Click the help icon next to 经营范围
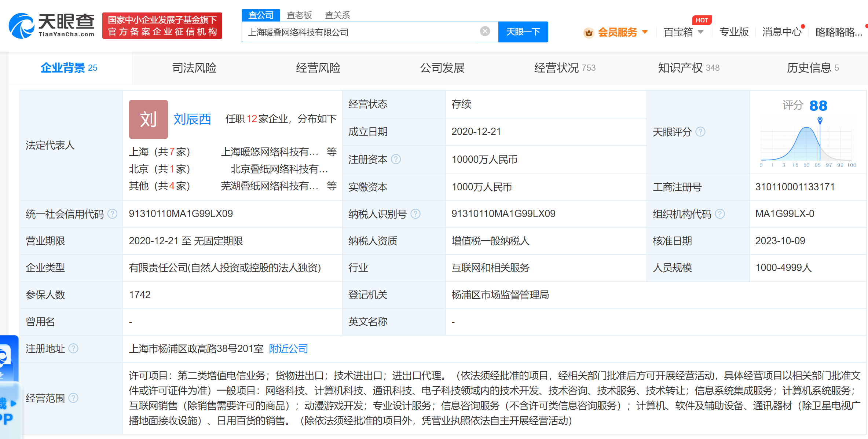This screenshot has width=868, height=439. (73, 398)
